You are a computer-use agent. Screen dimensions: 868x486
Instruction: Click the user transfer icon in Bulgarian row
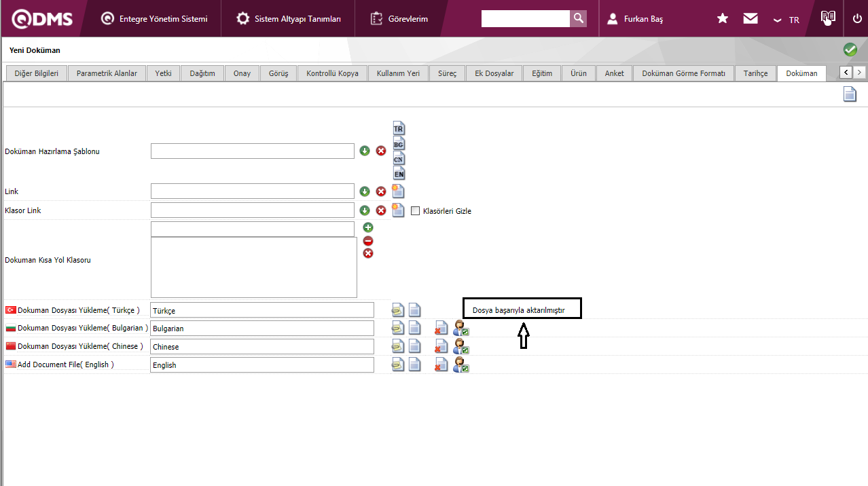pyautogui.click(x=461, y=329)
